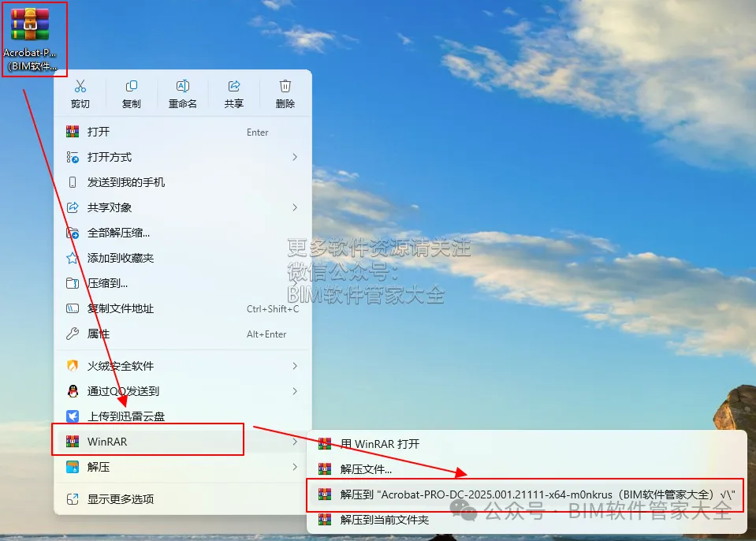
Task: Choose 解压文件... in WinRAR submenu
Action: (527, 469)
